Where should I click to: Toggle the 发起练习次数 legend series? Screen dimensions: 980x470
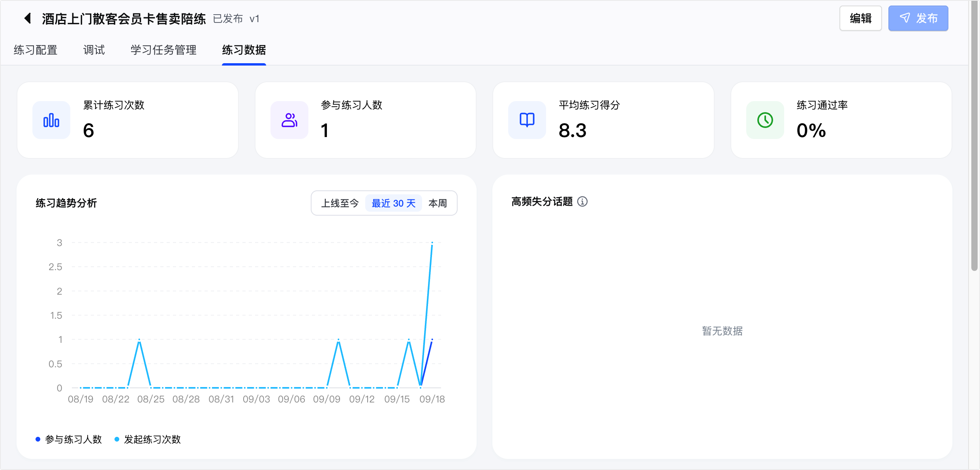click(148, 439)
